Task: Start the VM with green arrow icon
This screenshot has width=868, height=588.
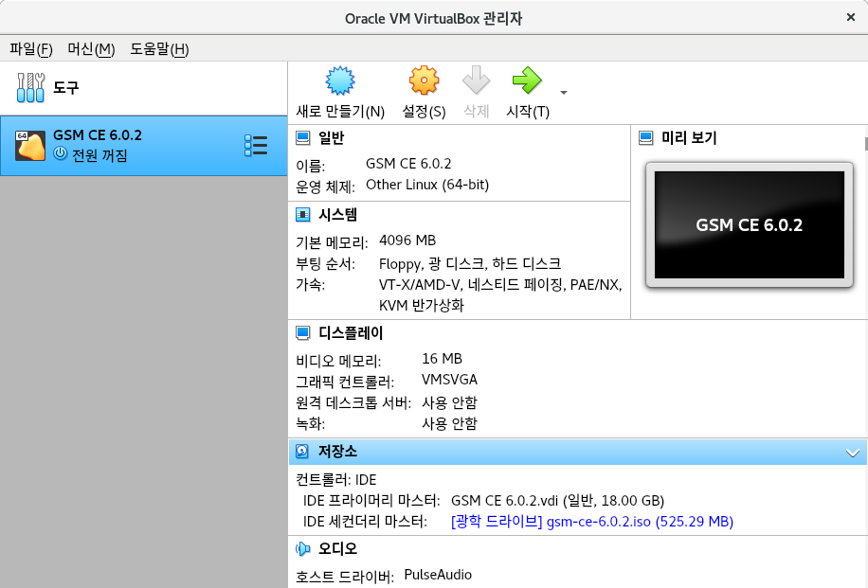Action: point(527,80)
